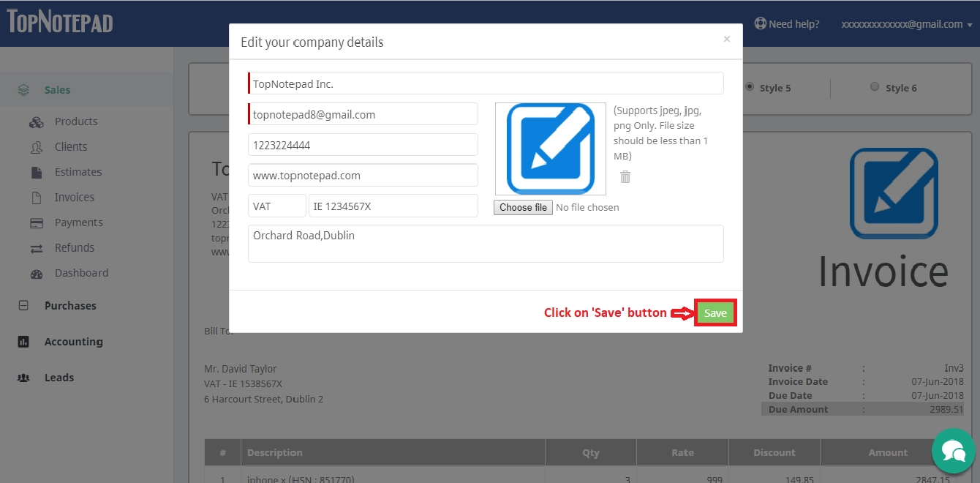Expand the Accounting menu section

click(73, 342)
